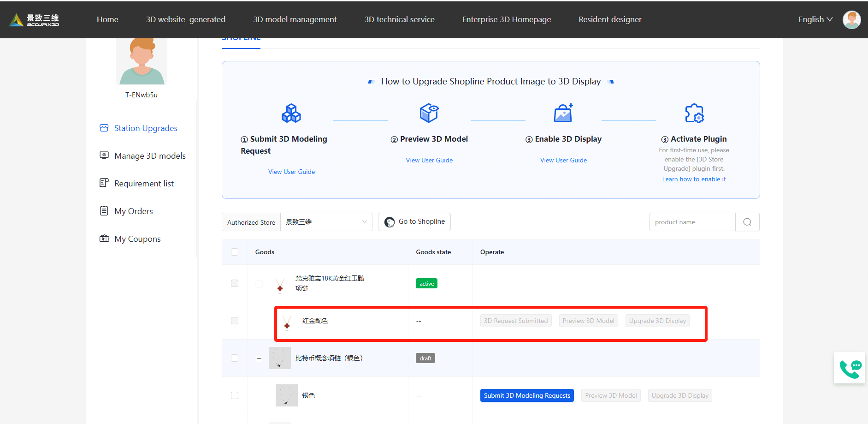The width and height of the screenshot is (868, 424).
Task: Select Station Upgrades in sidebar
Action: [x=146, y=128]
